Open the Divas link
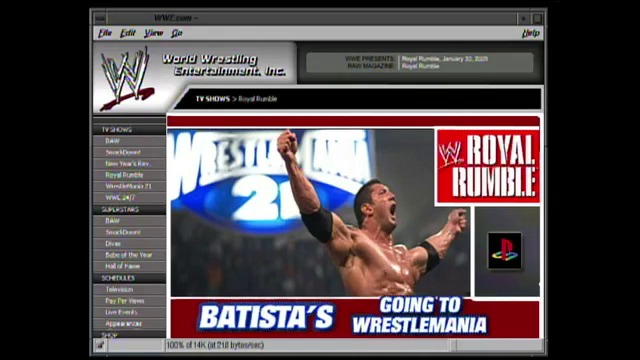 [x=113, y=244]
